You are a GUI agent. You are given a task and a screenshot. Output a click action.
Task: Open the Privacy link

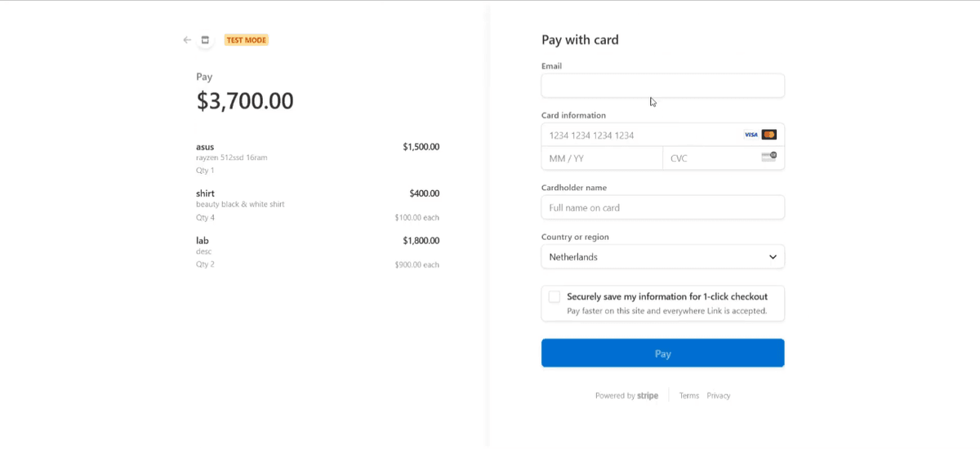pos(719,396)
